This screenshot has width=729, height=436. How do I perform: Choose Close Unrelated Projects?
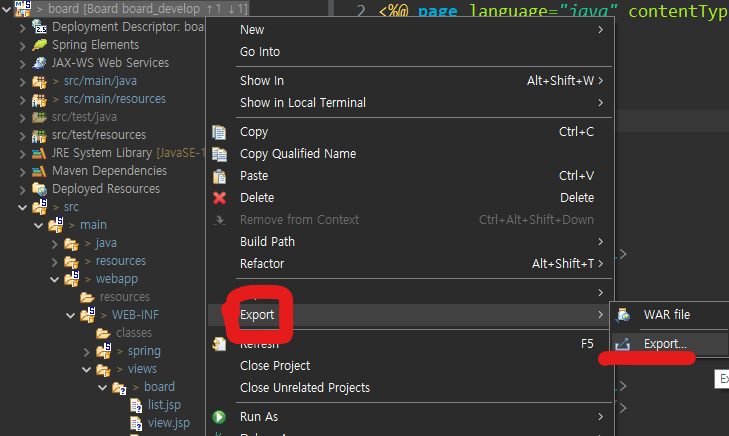(x=411, y=388)
